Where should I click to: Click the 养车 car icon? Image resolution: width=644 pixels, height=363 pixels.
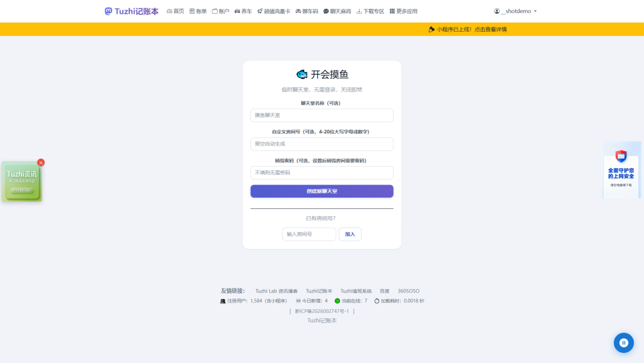(237, 11)
